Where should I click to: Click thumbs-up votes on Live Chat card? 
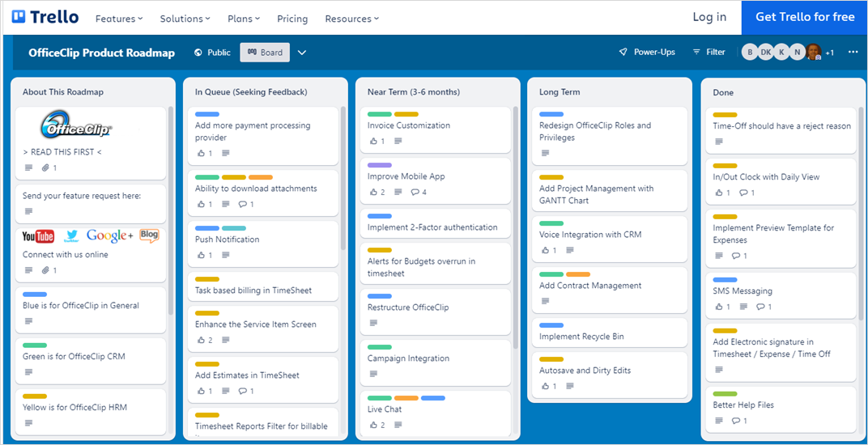pos(377,425)
